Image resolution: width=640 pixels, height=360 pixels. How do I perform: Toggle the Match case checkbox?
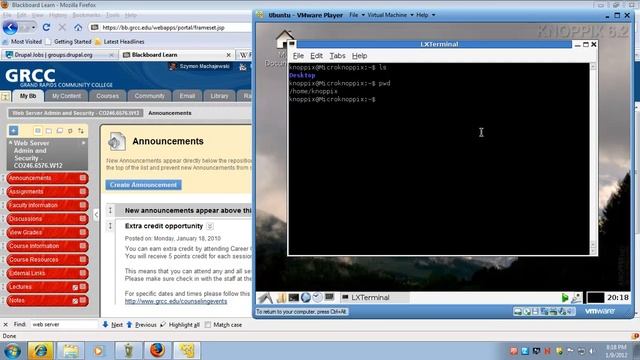pos(208,324)
